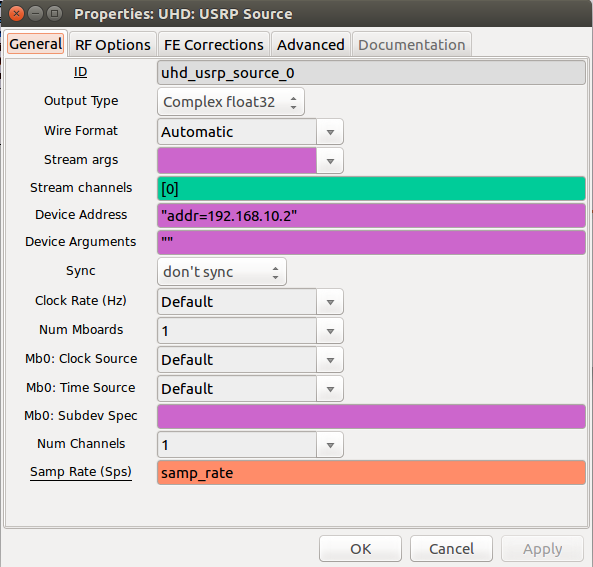
Task: Click the Cancel button
Action: tap(451, 548)
